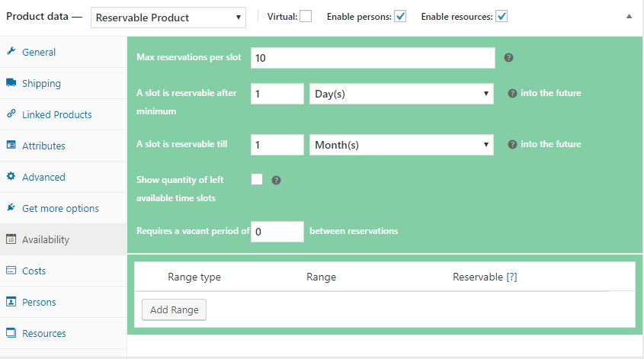Viewport: 644px width, 359px height.
Task: Open the Reservable Product type dropdown
Action: 168,17
